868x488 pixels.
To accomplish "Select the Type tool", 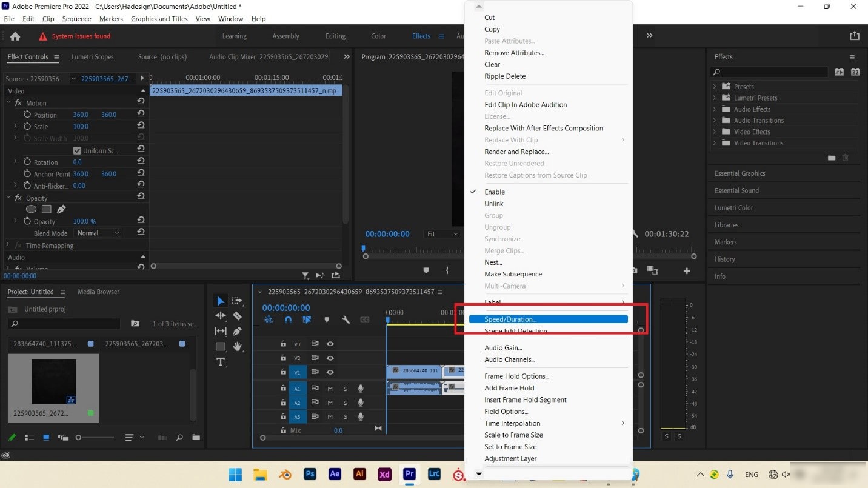I will 221,362.
